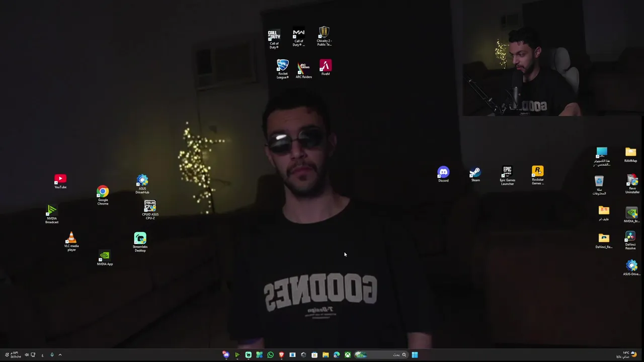
Task: Open the NVIDIA App desktop icon
Action: [x=105, y=258]
